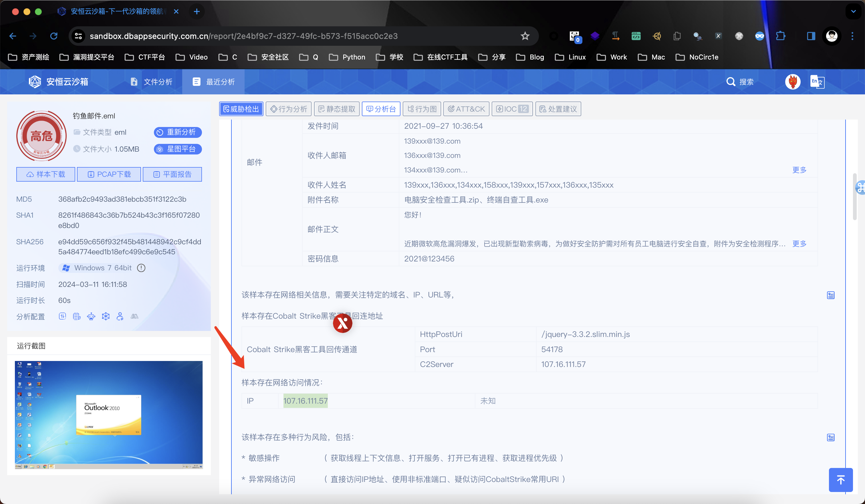
Task: Click the person icon in 分析配置
Action: [120, 316]
